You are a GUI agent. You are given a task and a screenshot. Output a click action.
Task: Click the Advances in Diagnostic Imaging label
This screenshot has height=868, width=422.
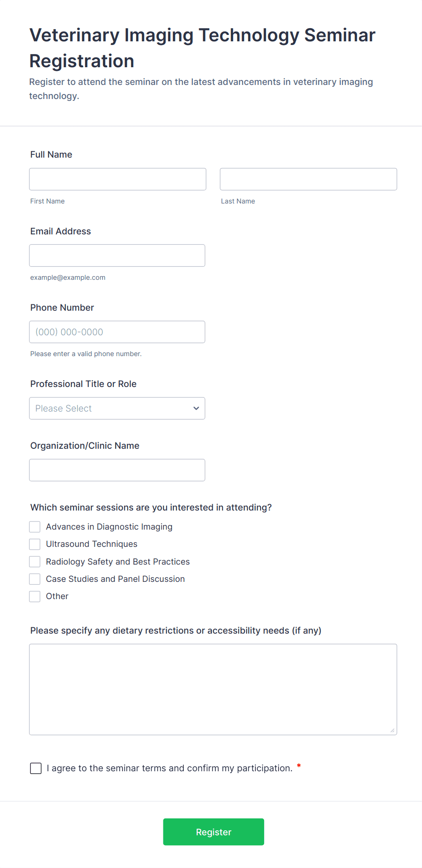pos(109,526)
